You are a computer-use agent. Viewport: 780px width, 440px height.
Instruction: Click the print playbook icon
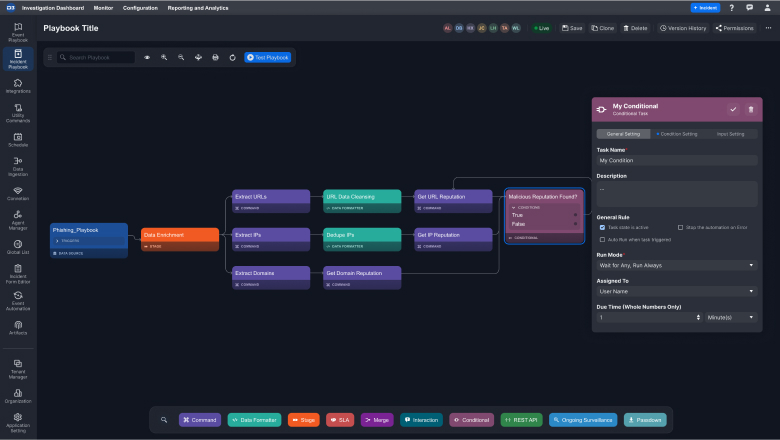pyautogui.click(x=215, y=58)
